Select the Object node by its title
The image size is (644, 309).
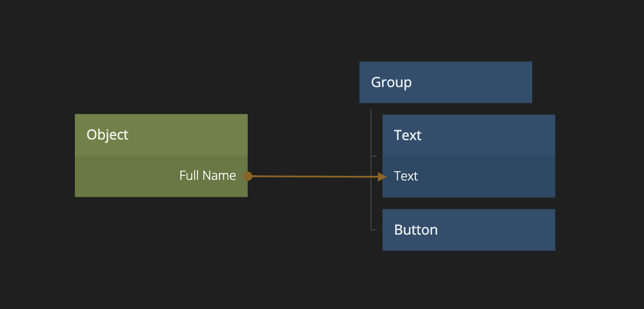tap(108, 135)
